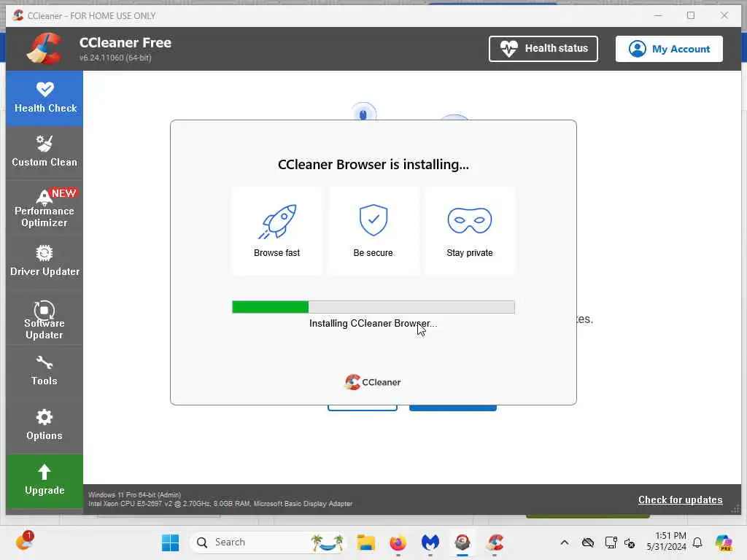Click the Browse fast rocket icon
The height and width of the screenshot is (560, 747).
point(276,222)
